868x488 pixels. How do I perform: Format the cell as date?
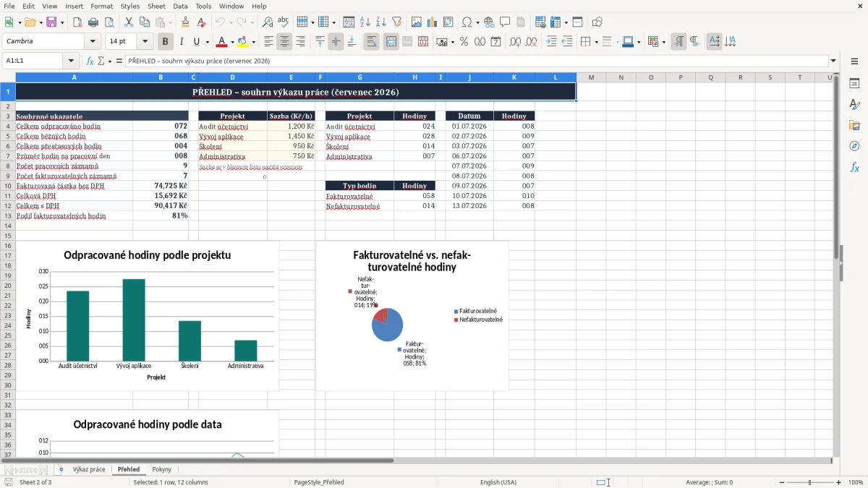(x=495, y=41)
